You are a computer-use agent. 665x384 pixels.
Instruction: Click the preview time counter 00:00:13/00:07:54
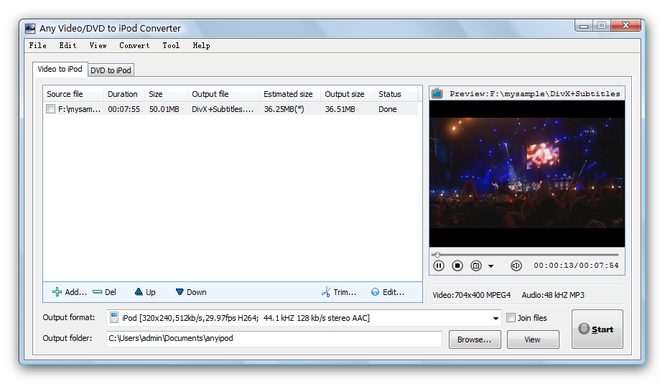576,266
